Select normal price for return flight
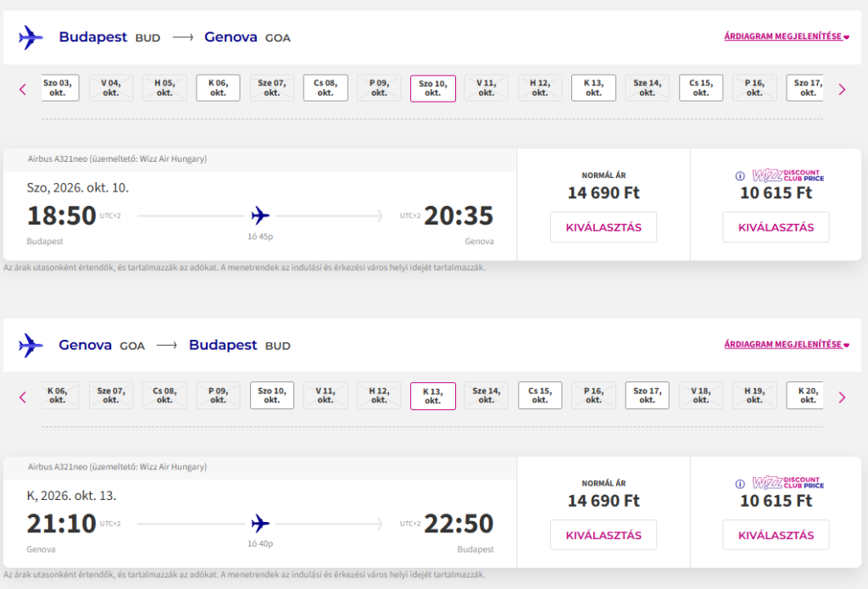 [604, 535]
